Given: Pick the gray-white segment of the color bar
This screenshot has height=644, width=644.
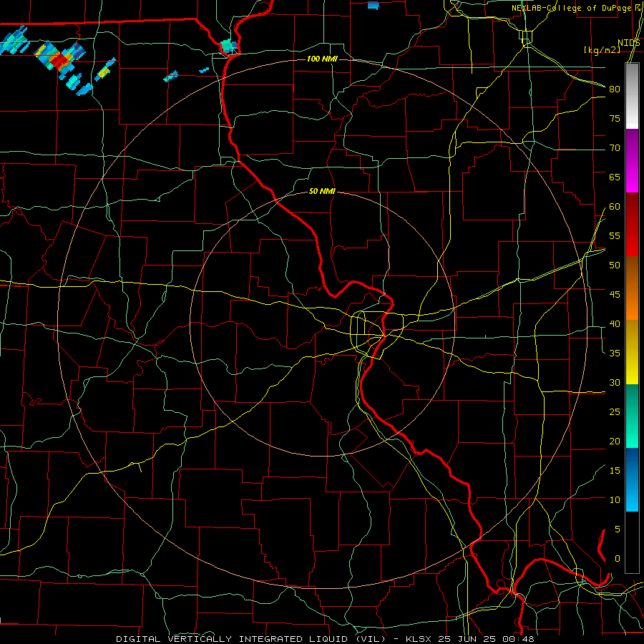Looking at the screenshot, I should pos(632,96).
